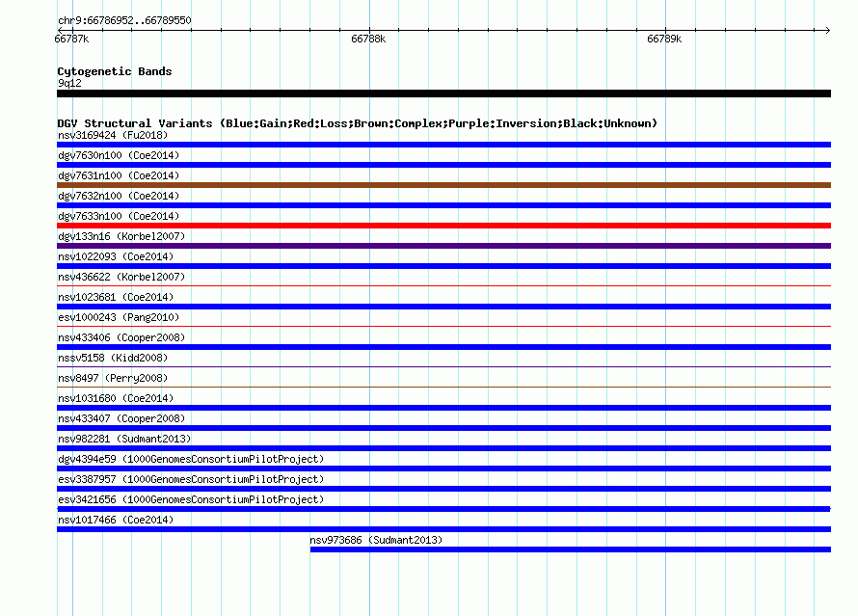Click the 66787k ruler position
858x616 pixels.
pos(71,39)
